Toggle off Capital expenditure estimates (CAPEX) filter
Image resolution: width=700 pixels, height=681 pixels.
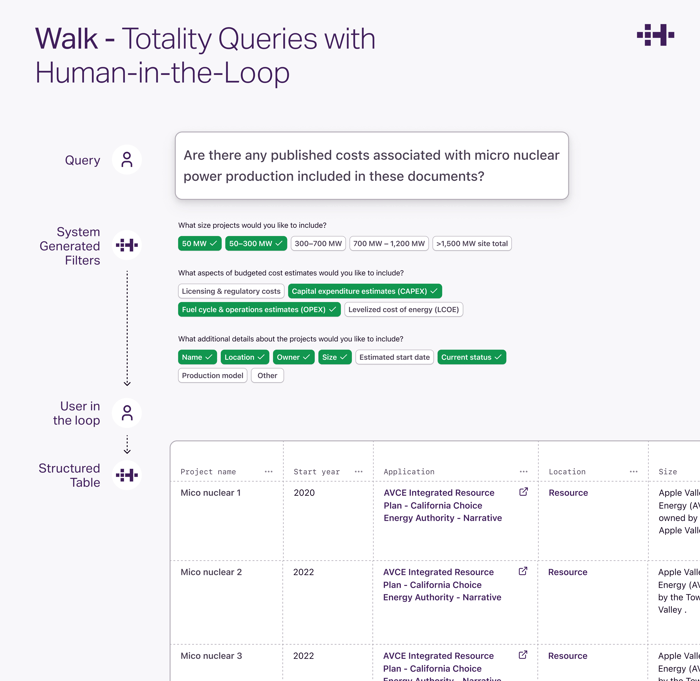[364, 291]
